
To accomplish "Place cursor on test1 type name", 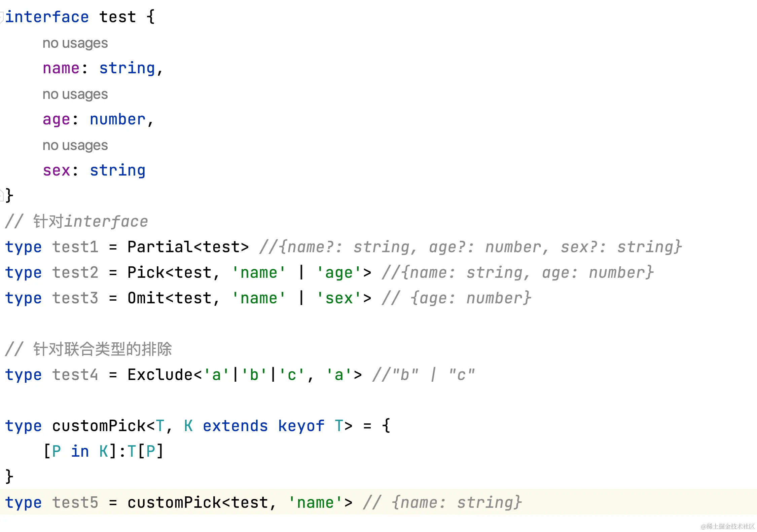I will (75, 247).
